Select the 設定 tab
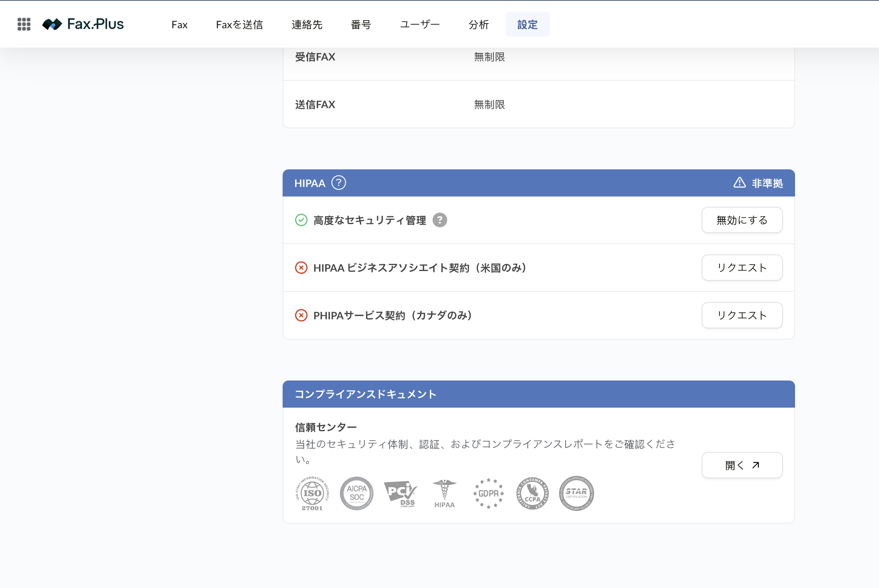 point(527,25)
